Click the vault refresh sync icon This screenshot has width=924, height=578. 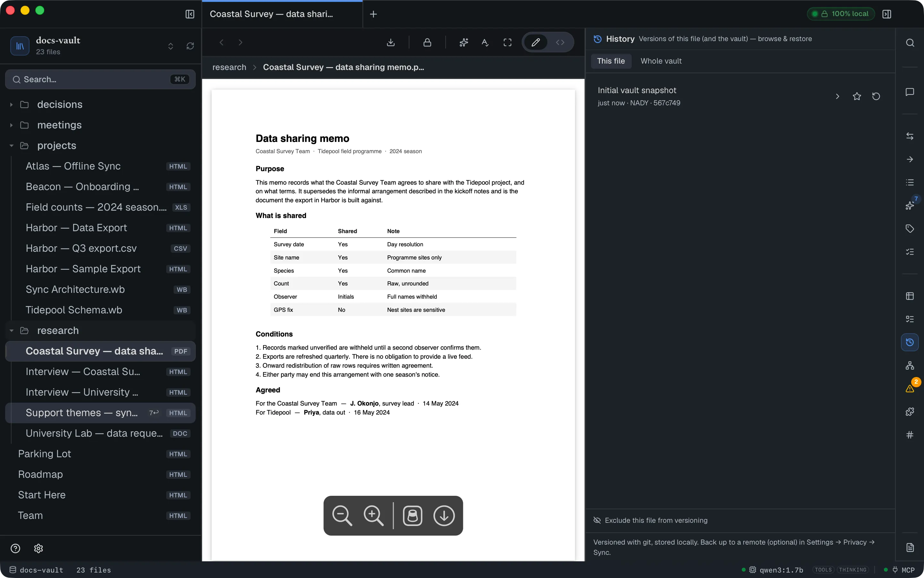point(190,46)
